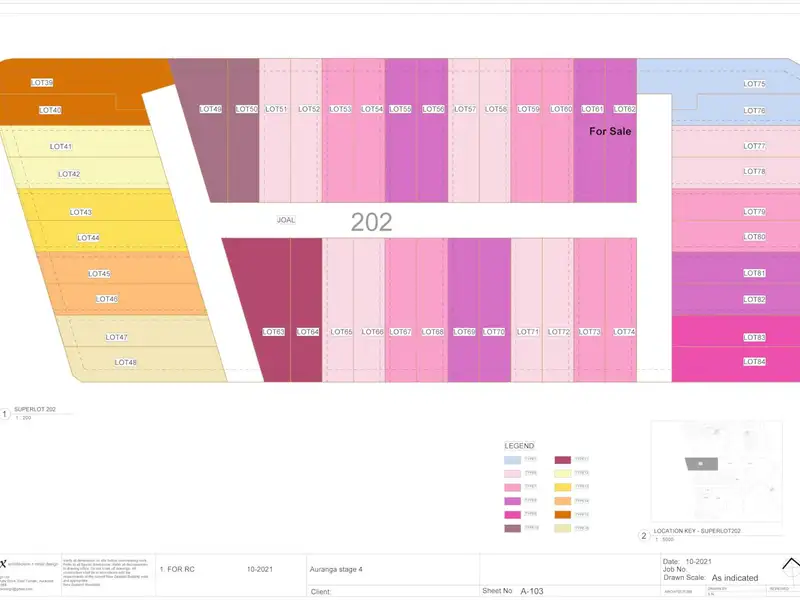Click the JOAL road label
This screenshot has height=600, width=800.
click(x=286, y=219)
